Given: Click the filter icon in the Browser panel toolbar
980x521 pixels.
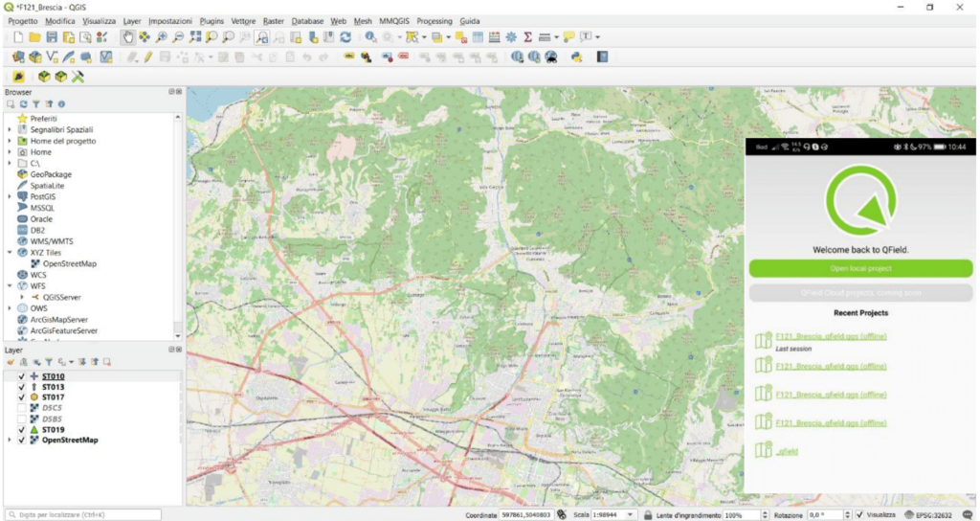Looking at the screenshot, I should (x=35, y=104).
